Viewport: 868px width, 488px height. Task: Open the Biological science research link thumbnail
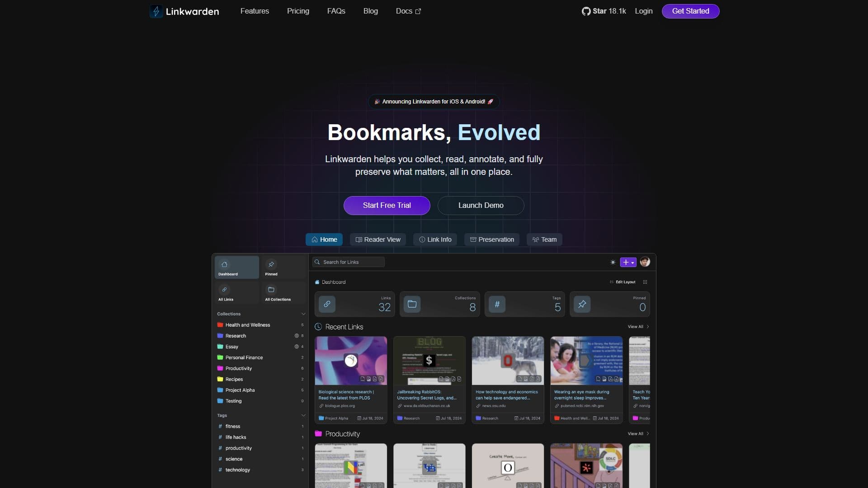(351, 361)
